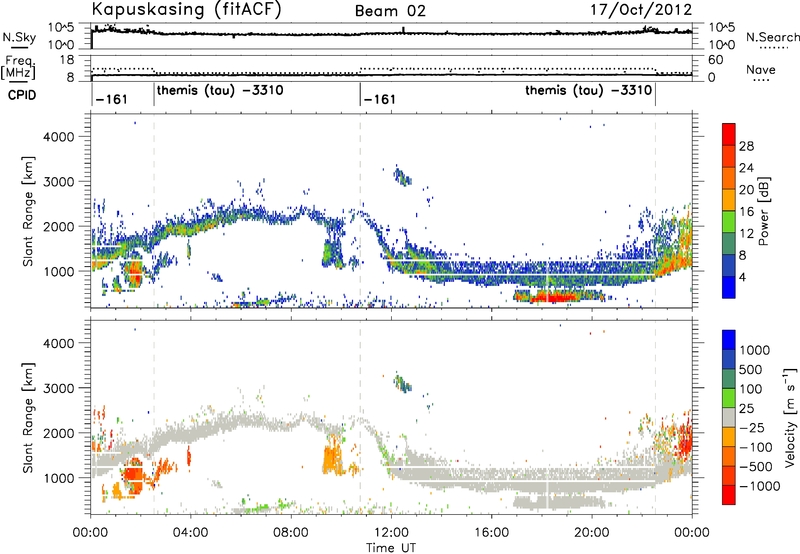Click the "20:00" time tick label
The height and width of the screenshot is (554, 800).
(x=592, y=533)
